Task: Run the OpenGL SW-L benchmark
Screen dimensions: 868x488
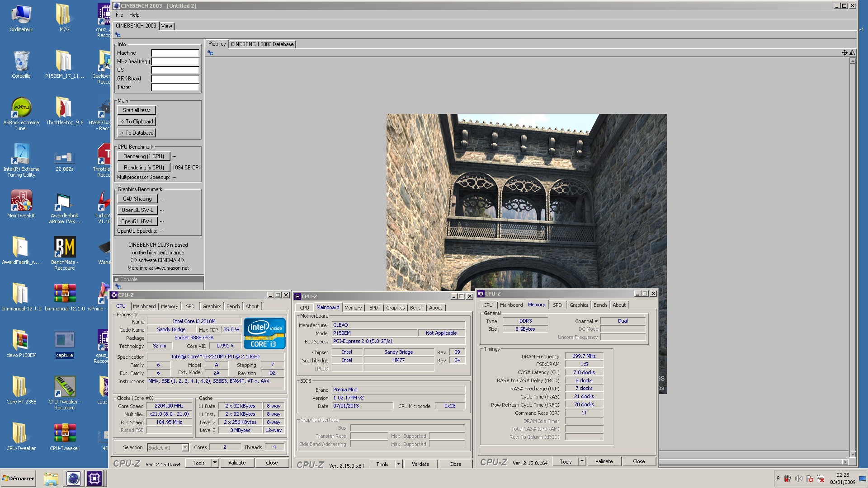Action: [137, 210]
